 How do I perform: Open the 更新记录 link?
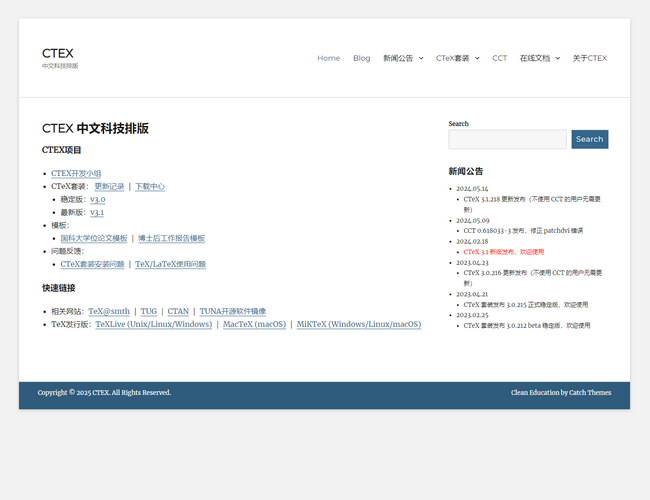[x=109, y=186]
